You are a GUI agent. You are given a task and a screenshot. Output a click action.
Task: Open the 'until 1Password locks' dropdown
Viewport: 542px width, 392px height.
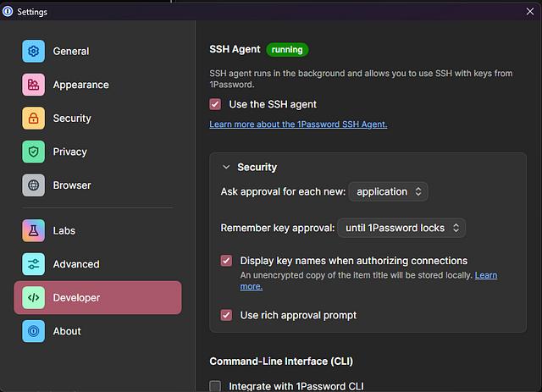[x=401, y=228]
